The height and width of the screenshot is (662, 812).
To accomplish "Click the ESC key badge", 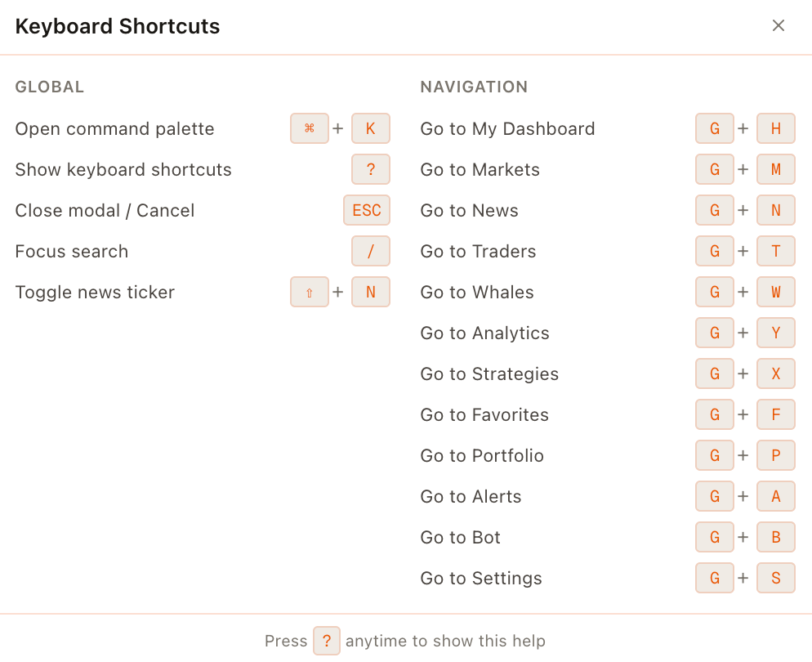I will click(x=366, y=210).
